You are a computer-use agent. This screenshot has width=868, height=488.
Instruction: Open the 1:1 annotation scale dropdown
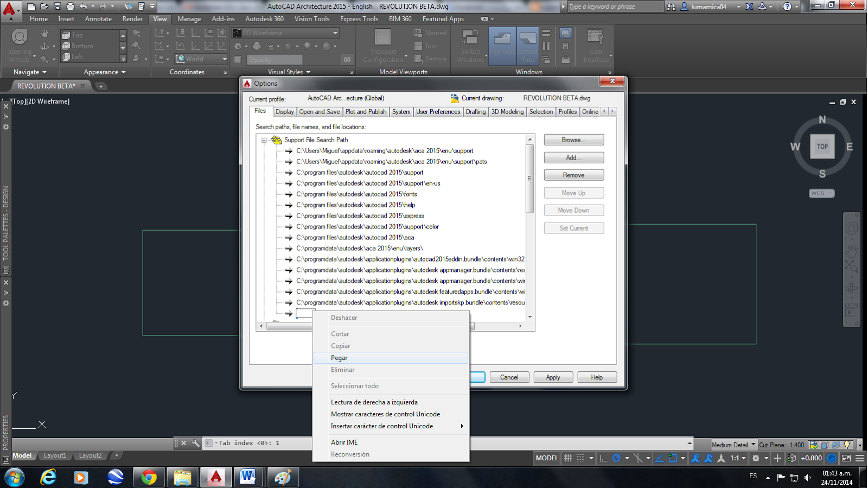point(737,458)
